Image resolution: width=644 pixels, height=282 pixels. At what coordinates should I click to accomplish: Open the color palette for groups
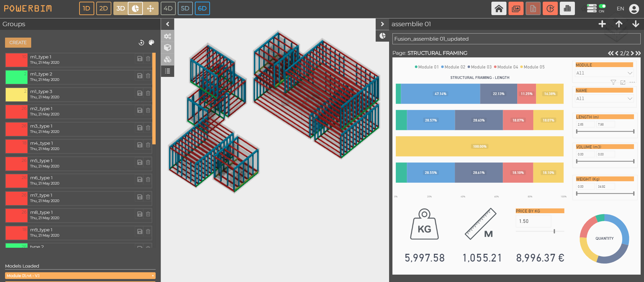coord(151,42)
